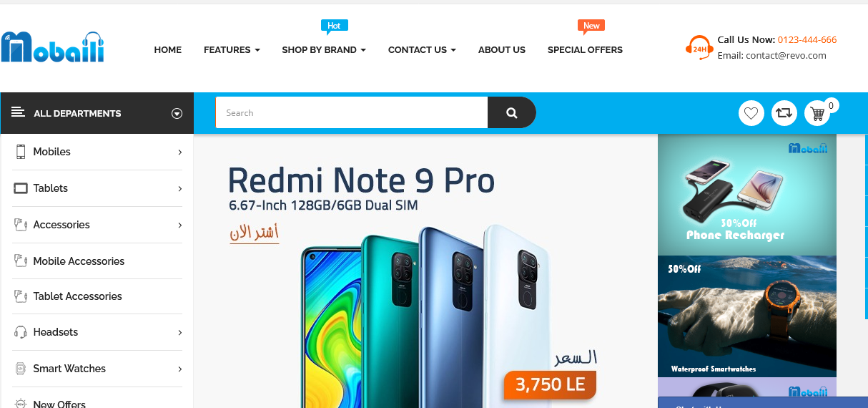Open the wishlist heart icon
Viewport: 868px width, 408px height.
pyautogui.click(x=751, y=113)
